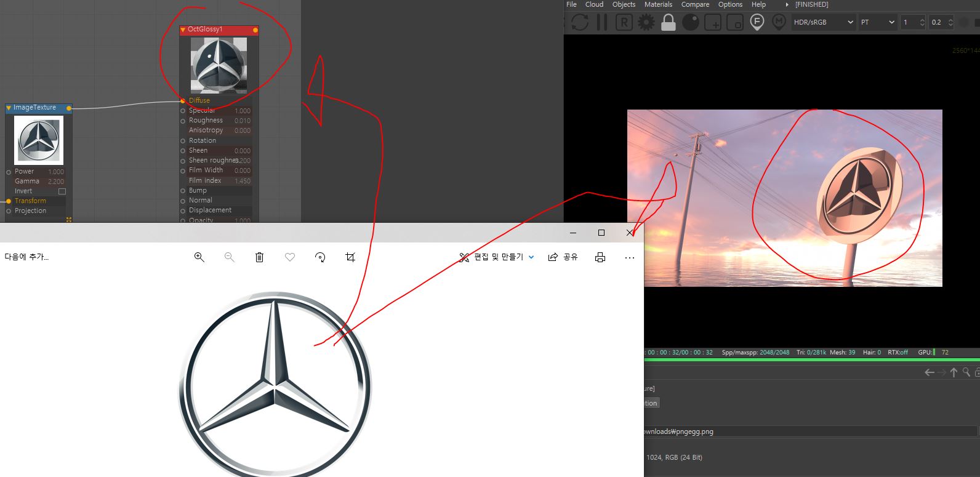Click the OctGlossy1 node output port
The image size is (980, 477).
coord(255,30)
